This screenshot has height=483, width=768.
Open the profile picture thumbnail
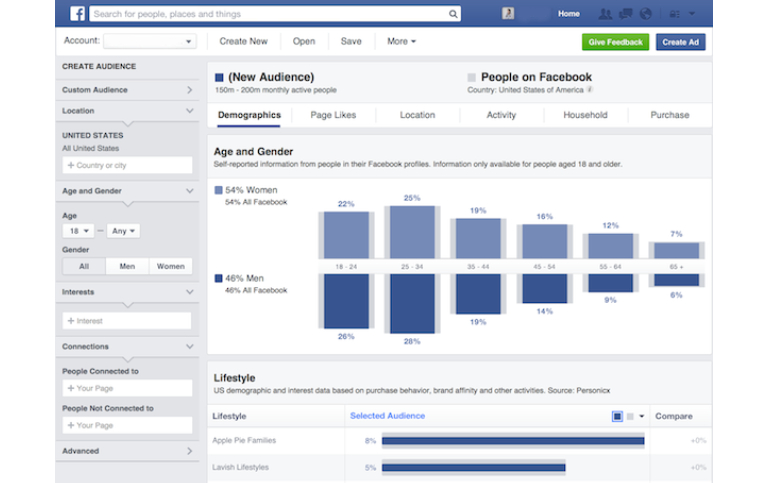[508, 13]
